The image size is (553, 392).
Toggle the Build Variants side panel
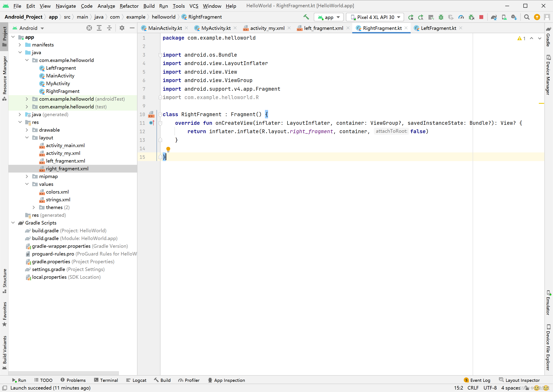coord(4,352)
